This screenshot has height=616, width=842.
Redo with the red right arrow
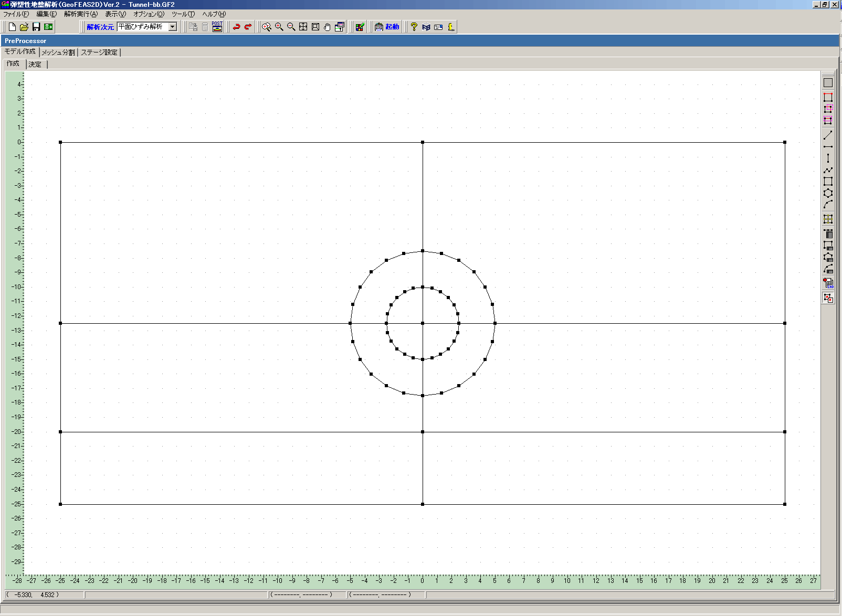click(x=248, y=27)
